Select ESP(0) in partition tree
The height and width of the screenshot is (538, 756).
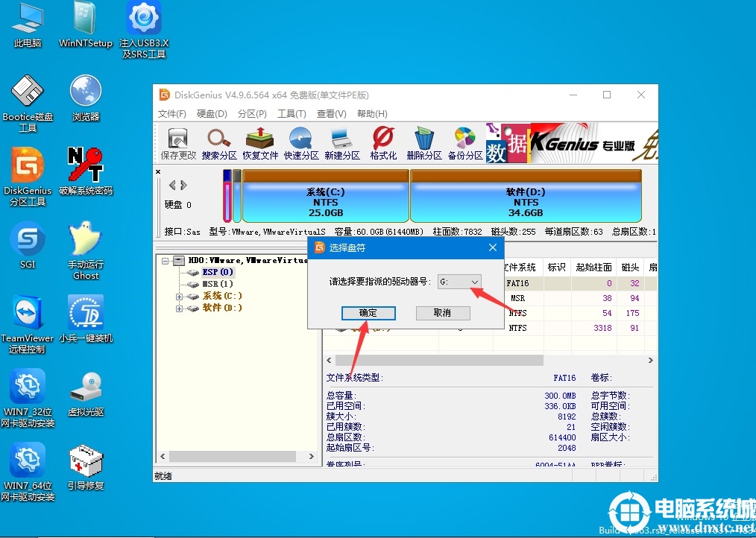pos(218,273)
